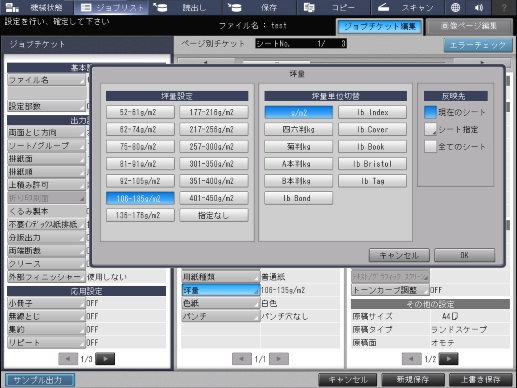
Task: Switch weight unit to lb Bond
Action: click(298, 198)
